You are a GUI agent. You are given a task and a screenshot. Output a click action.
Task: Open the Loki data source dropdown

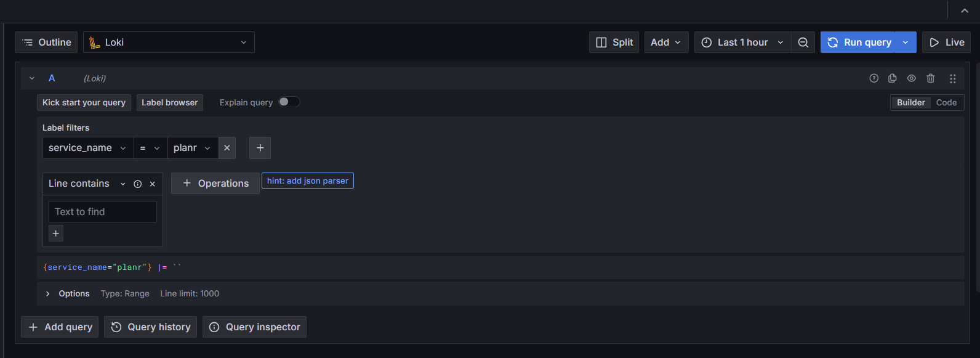pos(169,43)
